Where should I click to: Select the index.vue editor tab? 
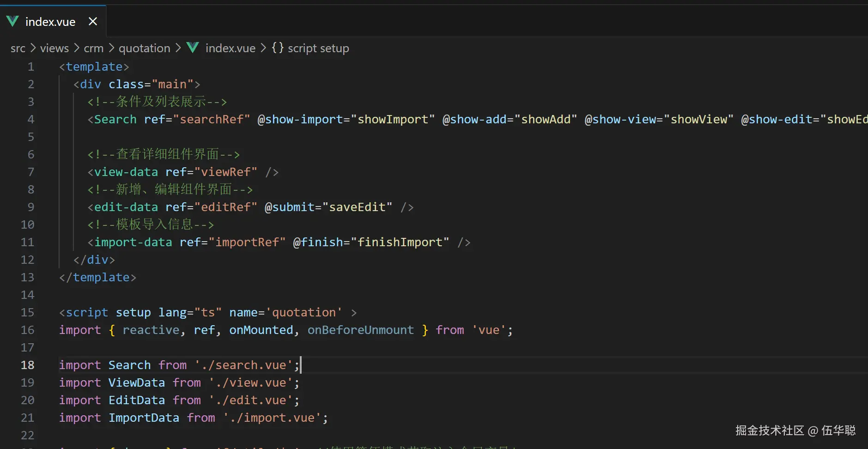click(x=53, y=22)
